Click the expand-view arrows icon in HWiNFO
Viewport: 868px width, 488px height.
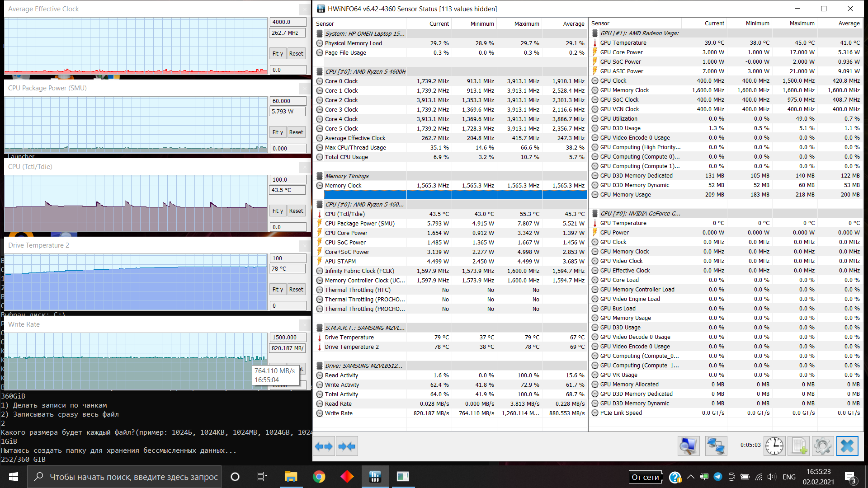tap(324, 446)
